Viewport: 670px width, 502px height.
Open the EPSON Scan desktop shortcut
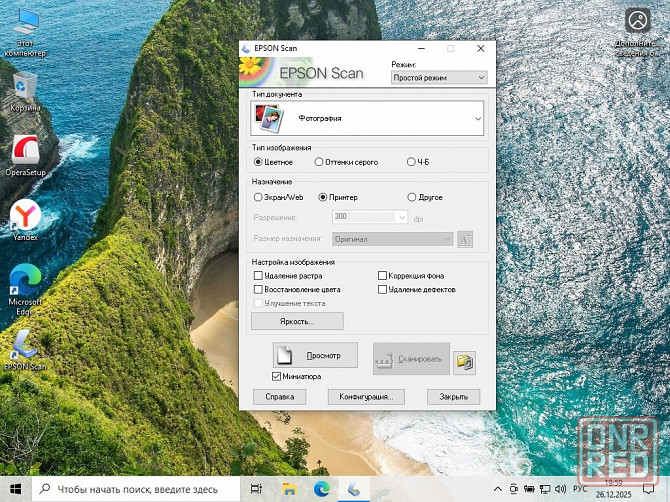[25, 346]
